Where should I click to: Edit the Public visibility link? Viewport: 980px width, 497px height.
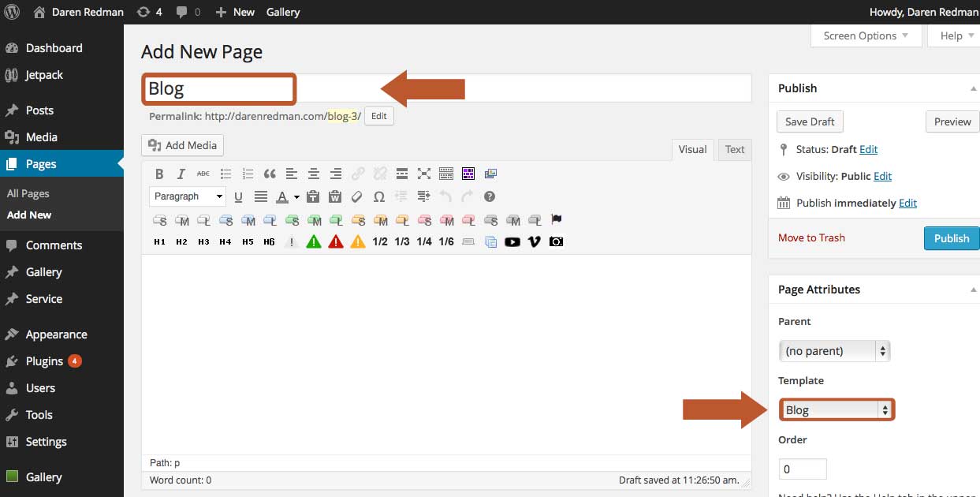[882, 176]
